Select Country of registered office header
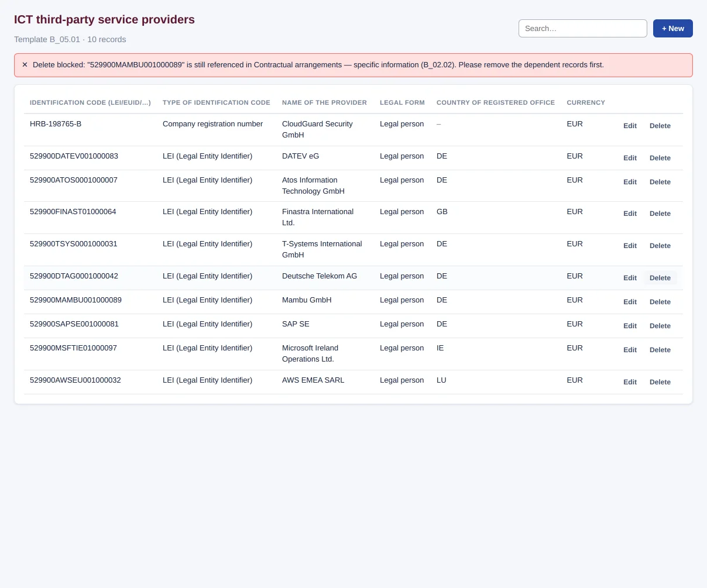Viewport: 707px width, 588px height. tap(496, 102)
